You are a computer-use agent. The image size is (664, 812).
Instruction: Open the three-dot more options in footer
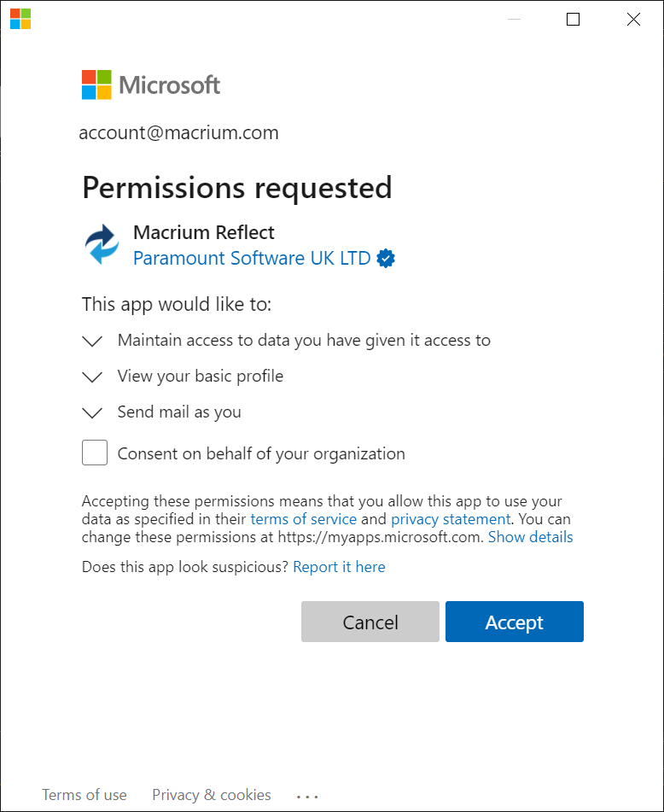[307, 796]
